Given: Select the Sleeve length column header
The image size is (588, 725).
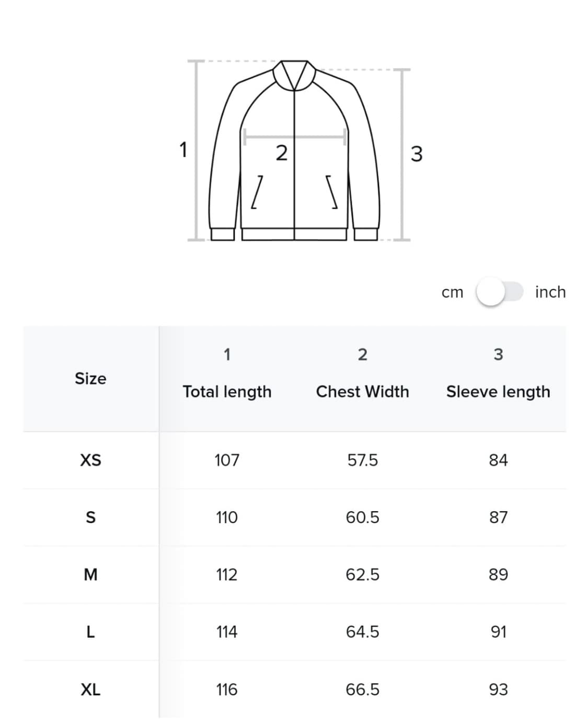Looking at the screenshot, I should pyautogui.click(x=498, y=391).
